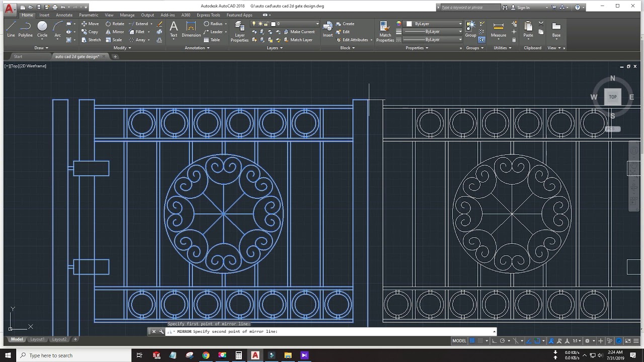Select the Dimension tool

click(191, 29)
